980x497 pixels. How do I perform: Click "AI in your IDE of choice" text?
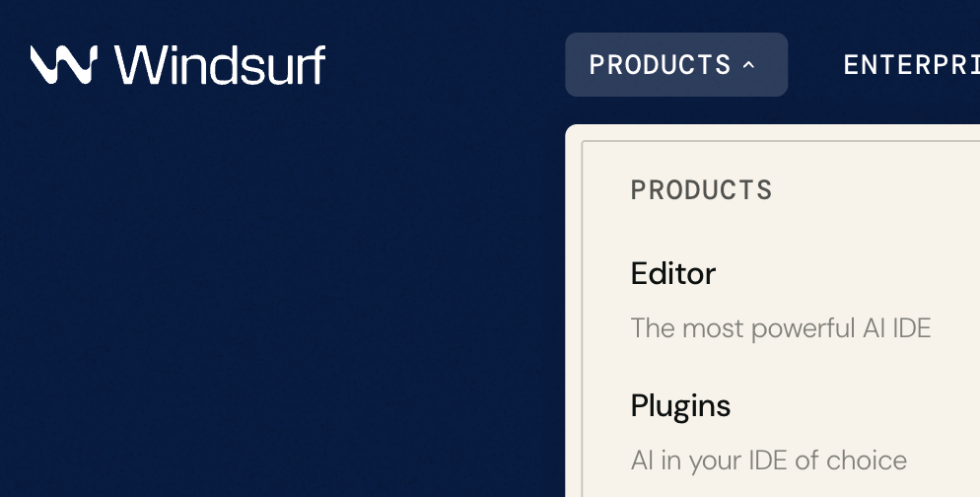pyautogui.click(x=769, y=461)
